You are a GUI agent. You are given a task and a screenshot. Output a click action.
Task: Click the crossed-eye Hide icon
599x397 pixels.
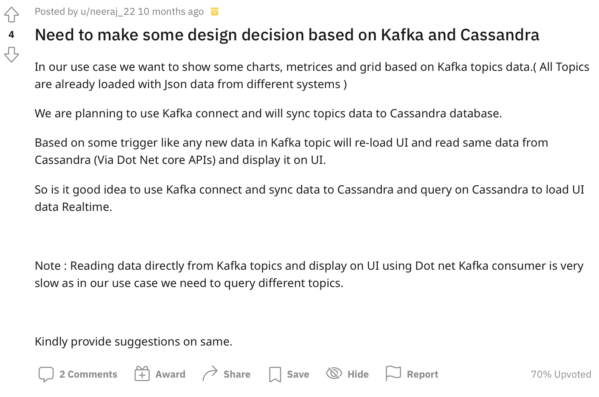pos(334,373)
